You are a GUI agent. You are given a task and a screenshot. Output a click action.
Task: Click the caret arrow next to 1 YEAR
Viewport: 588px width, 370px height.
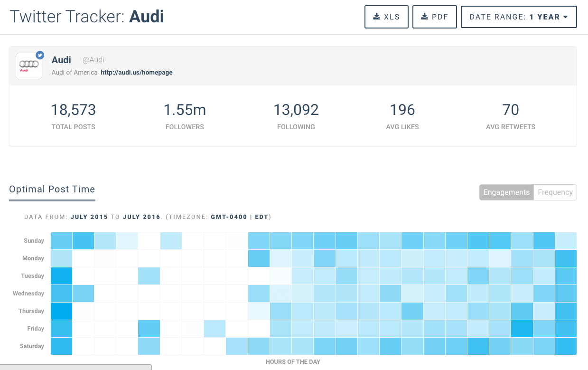coord(565,17)
